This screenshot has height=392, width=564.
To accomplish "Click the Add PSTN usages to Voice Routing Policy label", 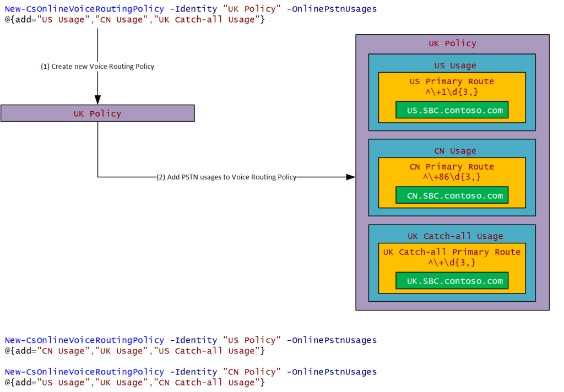I will pos(226,177).
